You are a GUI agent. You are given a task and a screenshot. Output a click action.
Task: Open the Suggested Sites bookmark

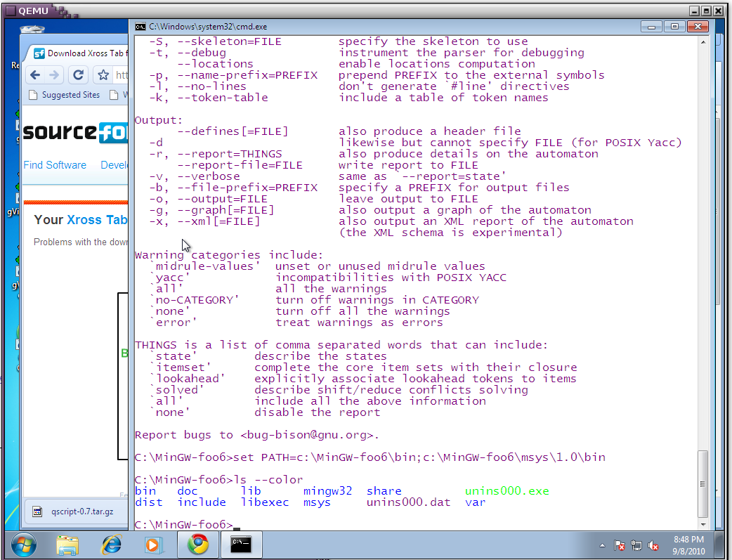pyautogui.click(x=65, y=95)
